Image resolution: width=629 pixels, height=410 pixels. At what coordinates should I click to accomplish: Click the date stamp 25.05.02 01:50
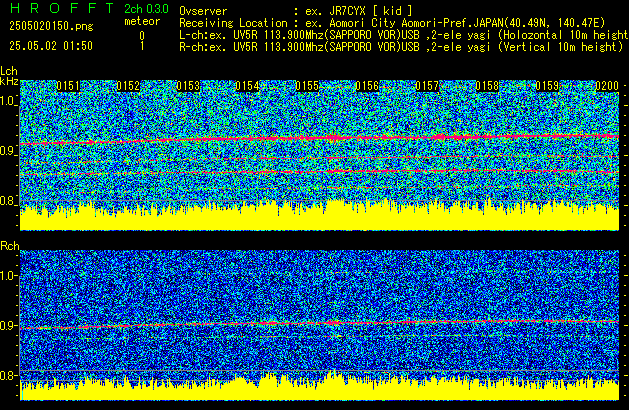coord(51,46)
